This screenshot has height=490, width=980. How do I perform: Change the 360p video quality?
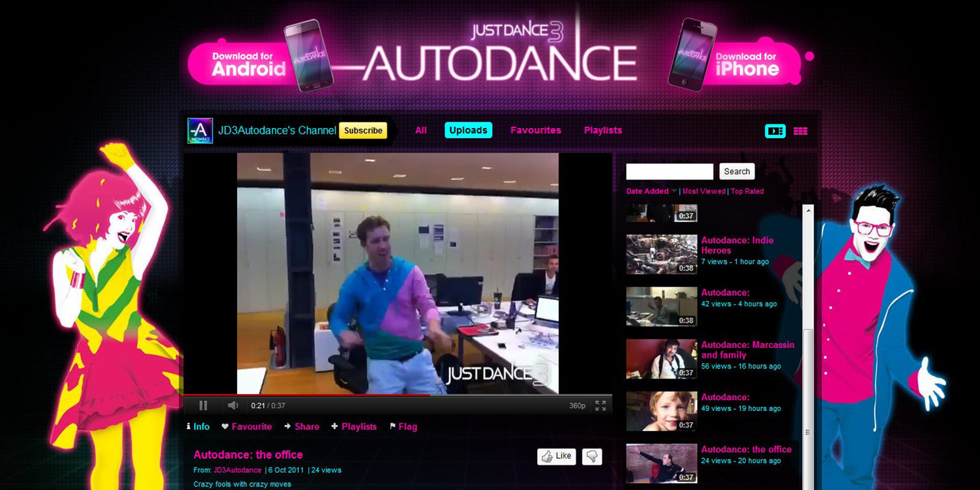coord(577,405)
